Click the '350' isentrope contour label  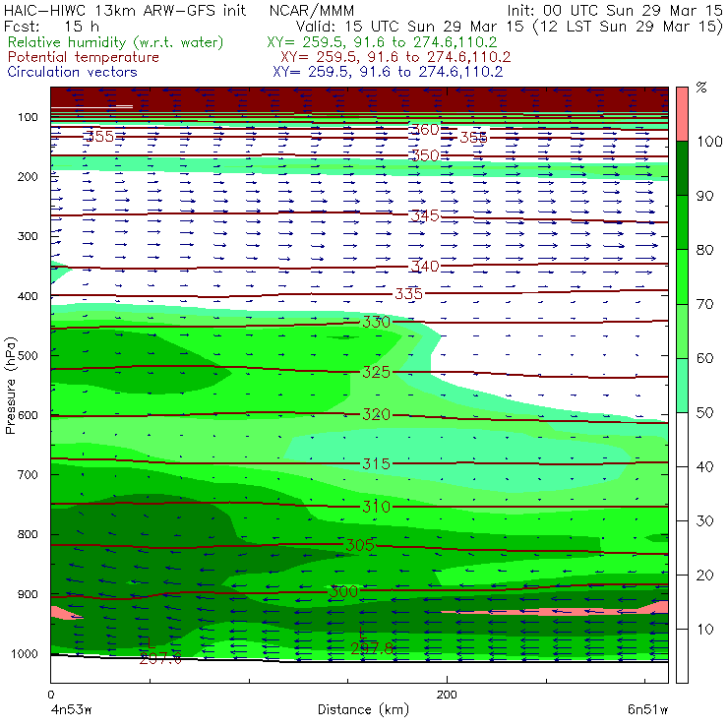(425, 155)
